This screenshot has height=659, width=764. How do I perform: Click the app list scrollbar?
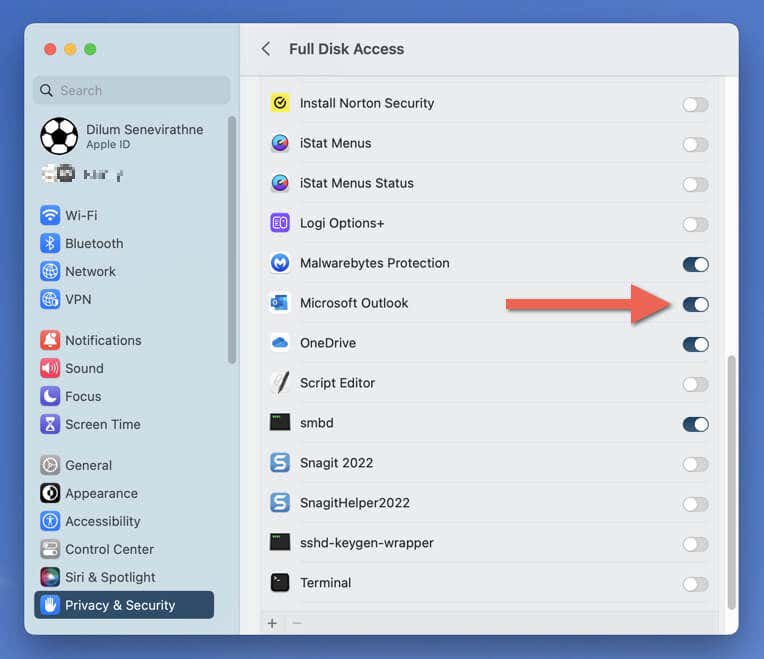731,482
